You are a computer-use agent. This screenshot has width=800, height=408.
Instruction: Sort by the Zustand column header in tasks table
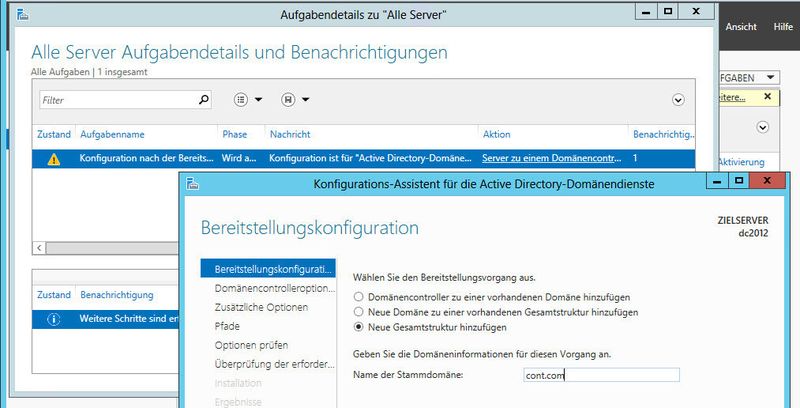pyautogui.click(x=54, y=134)
